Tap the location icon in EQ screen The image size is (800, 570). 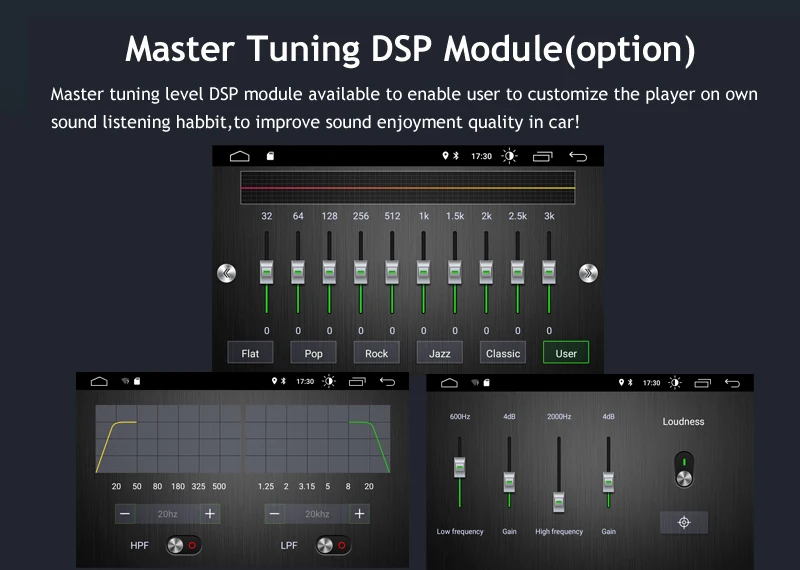445,156
